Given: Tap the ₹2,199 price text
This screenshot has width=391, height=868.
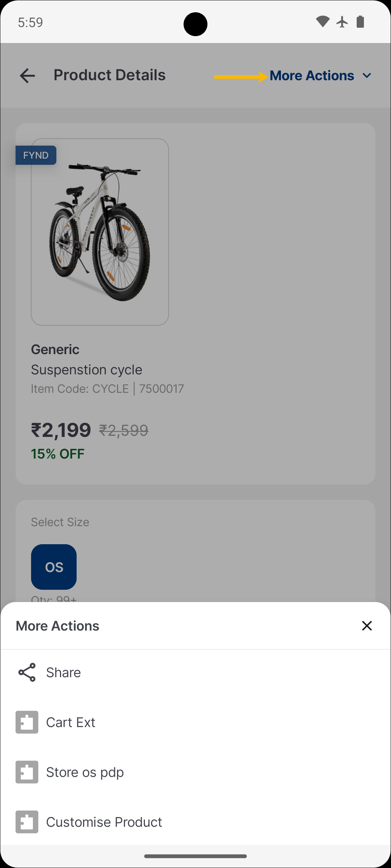Looking at the screenshot, I should (61, 430).
